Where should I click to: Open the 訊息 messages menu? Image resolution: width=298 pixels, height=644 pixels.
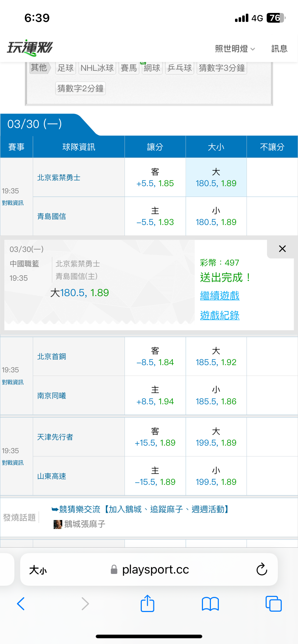click(279, 49)
